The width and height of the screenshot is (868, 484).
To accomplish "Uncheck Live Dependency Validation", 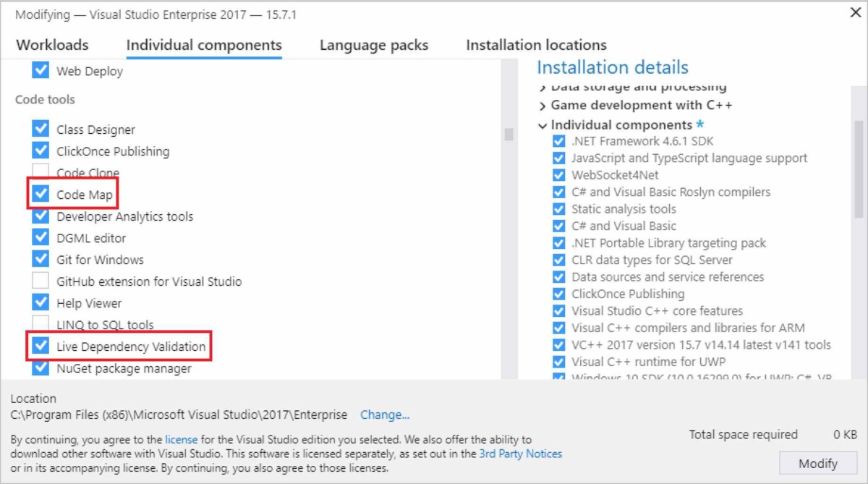I will (x=42, y=347).
